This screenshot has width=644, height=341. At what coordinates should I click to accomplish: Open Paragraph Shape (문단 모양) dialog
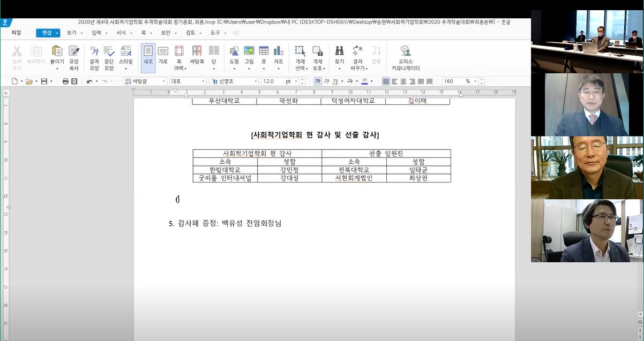click(109, 51)
